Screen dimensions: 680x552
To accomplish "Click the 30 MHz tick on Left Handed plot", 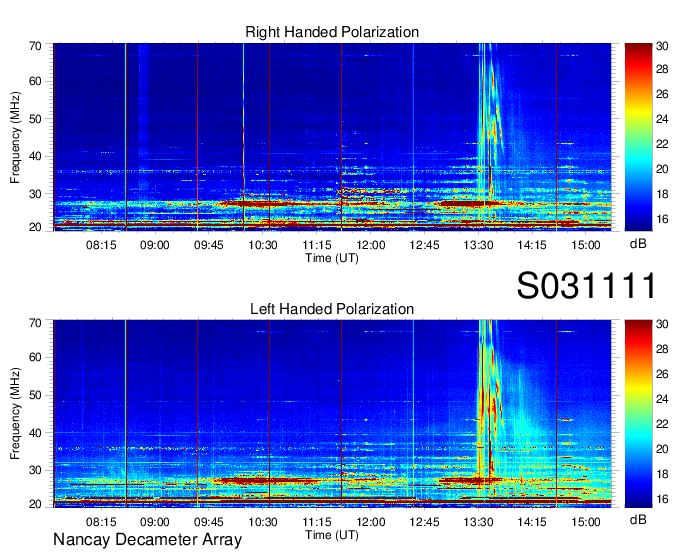I will 35,470.
